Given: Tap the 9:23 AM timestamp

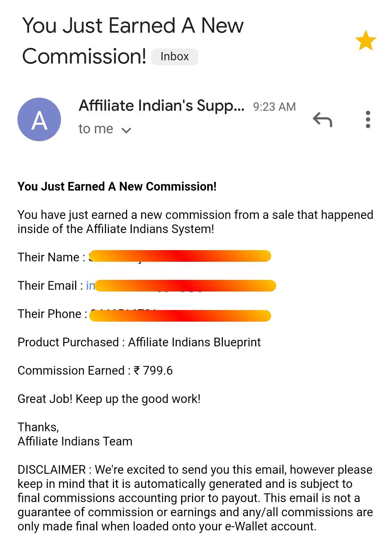Looking at the screenshot, I should click(274, 107).
